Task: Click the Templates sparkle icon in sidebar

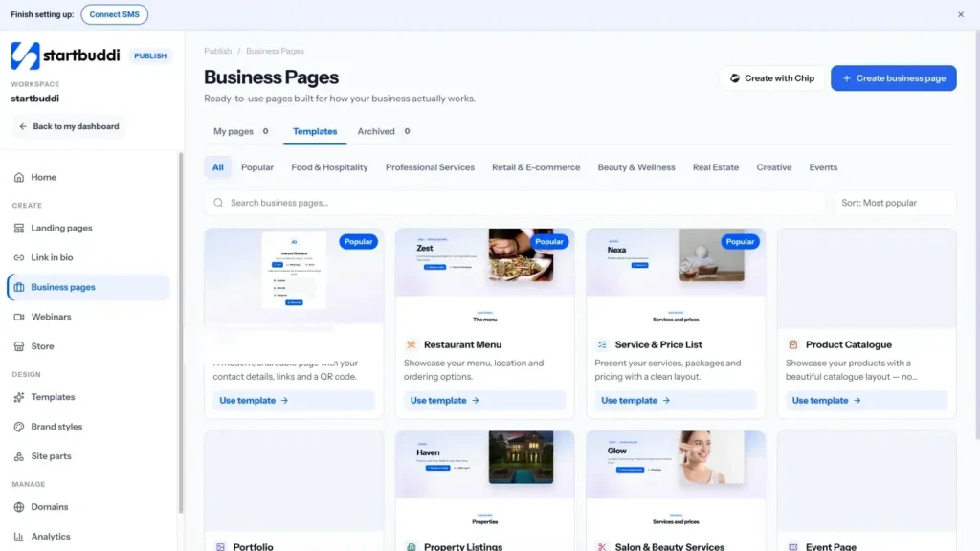Action: tap(19, 397)
